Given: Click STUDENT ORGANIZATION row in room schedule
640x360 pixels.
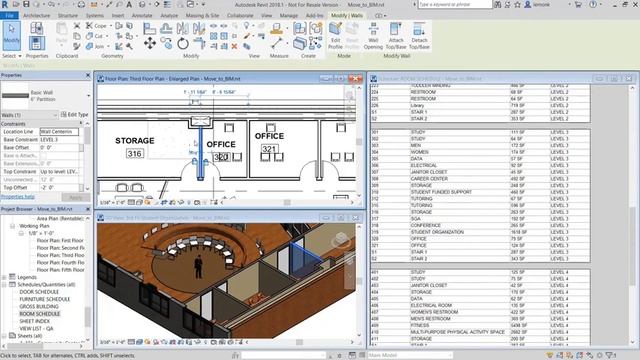Looking at the screenshot, I should click(480, 232).
